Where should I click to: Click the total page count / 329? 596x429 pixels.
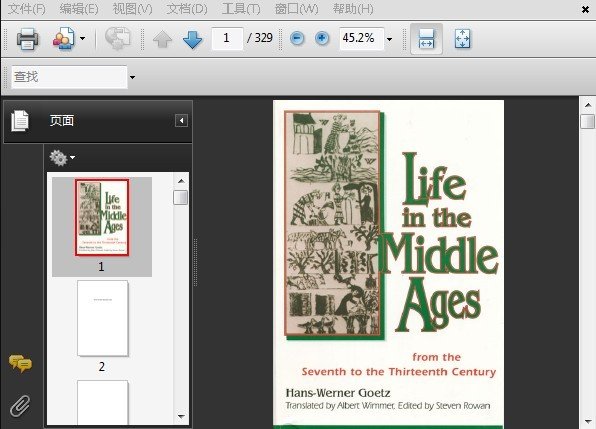click(260, 38)
